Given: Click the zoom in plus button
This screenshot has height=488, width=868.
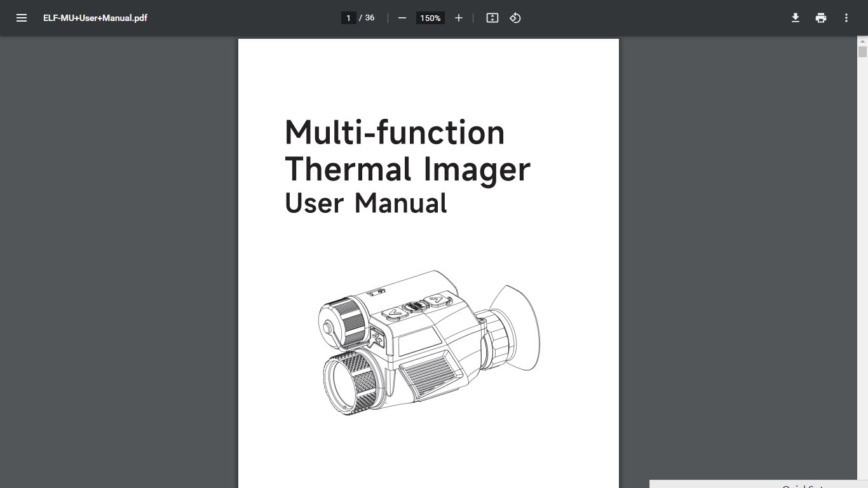Looking at the screenshot, I should (x=459, y=18).
